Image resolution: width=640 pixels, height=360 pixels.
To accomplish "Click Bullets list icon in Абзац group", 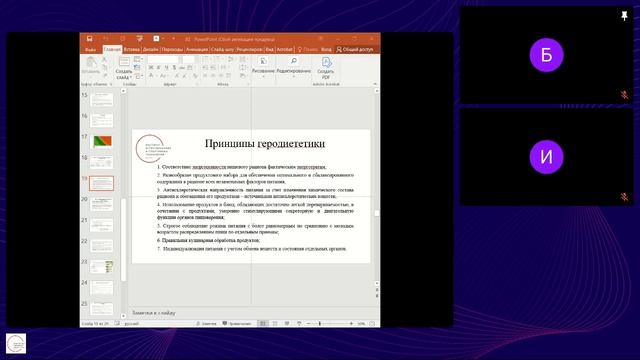I will point(205,59).
